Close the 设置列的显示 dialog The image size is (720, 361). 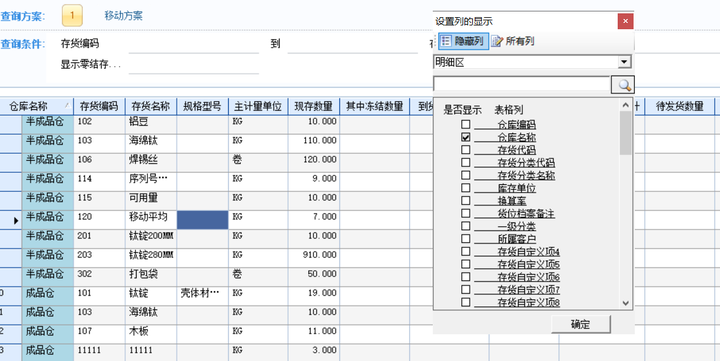tap(625, 21)
